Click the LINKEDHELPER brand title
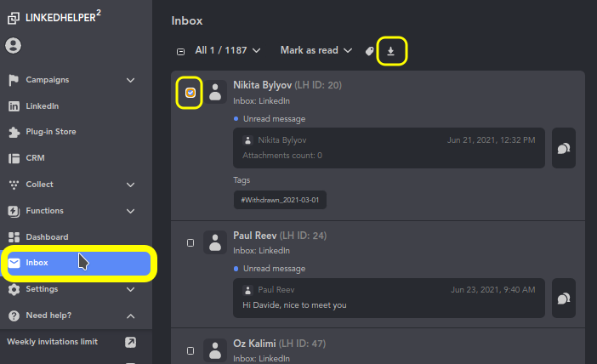597x364 pixels. pos(63,17)
